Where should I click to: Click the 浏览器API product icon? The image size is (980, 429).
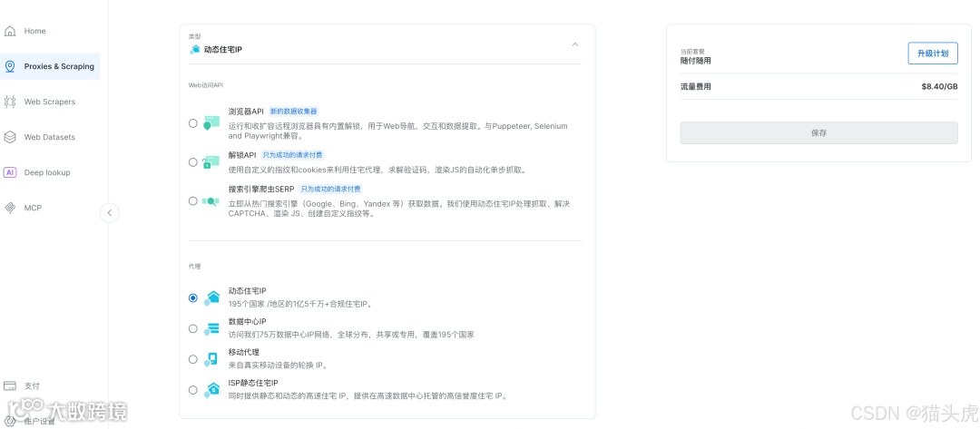pos(211,122)
